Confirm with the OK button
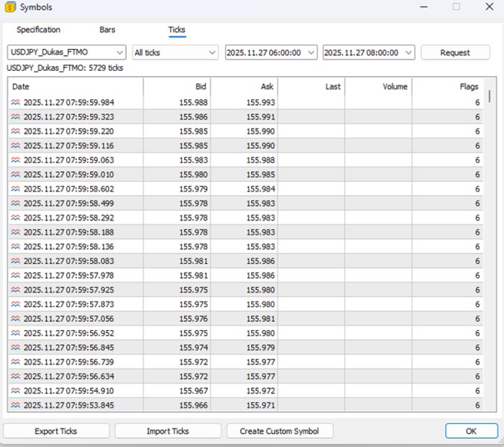 (471, 431)
